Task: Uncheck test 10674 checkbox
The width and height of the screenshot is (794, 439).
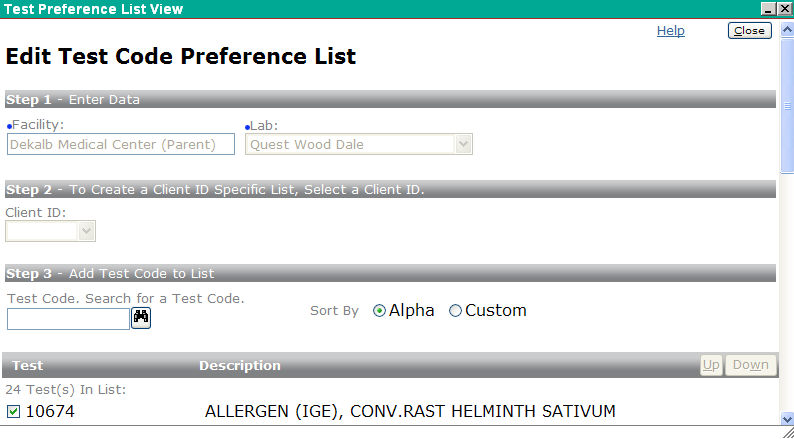Action: click(14, 412)
